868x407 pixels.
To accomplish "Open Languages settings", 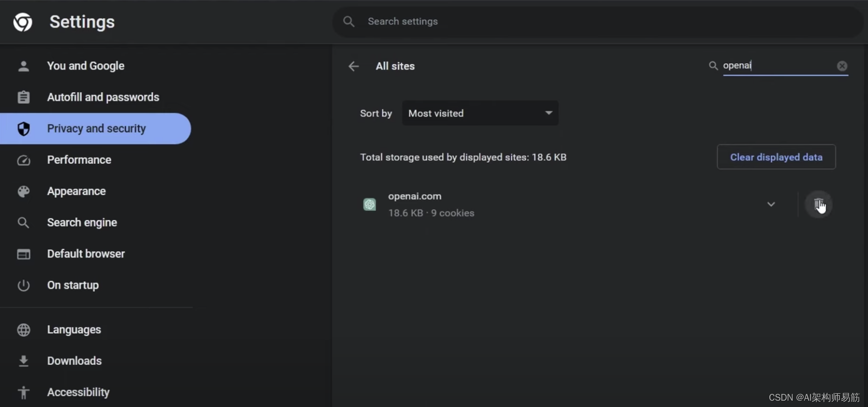I will pyautogui.click(x=74, y=329).
